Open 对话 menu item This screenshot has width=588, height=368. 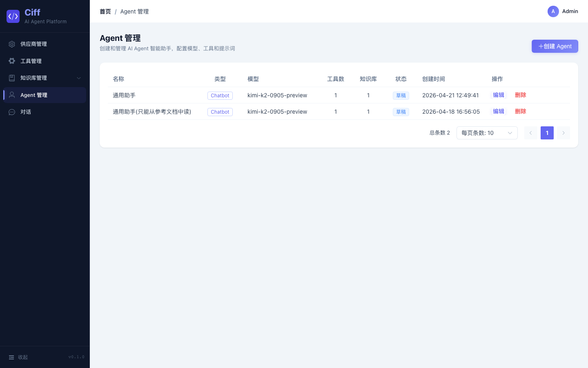pyautogui.click(x=45, y=112)
